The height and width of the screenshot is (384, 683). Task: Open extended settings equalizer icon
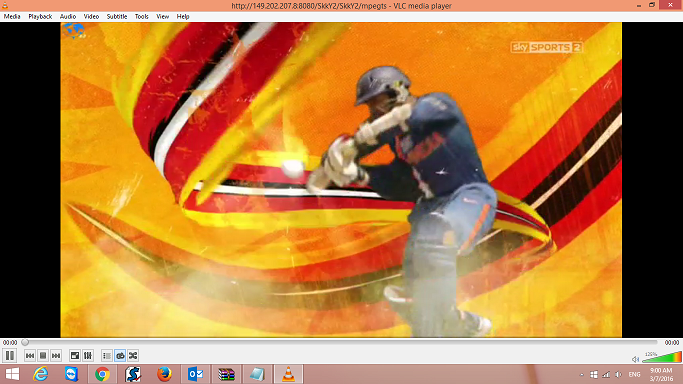88,356
